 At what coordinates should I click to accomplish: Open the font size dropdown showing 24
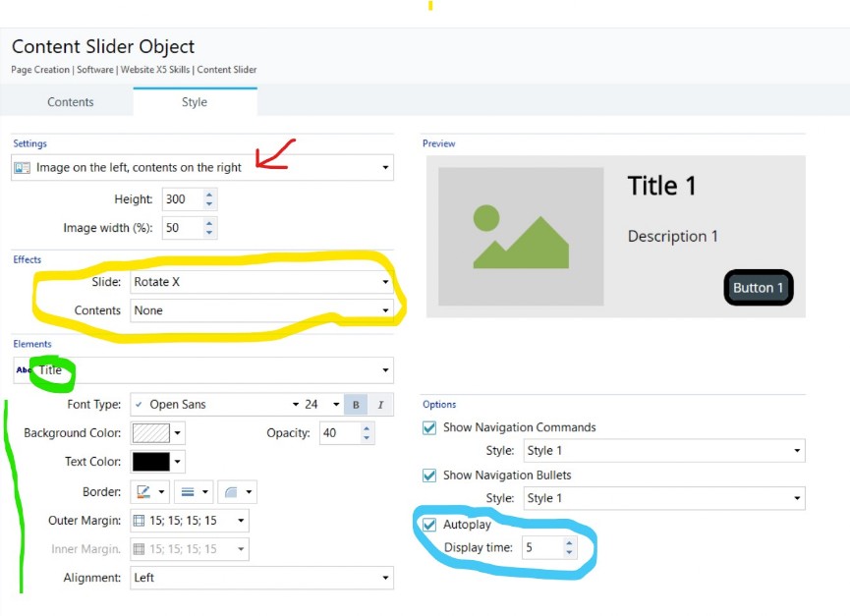click(321, 404)
